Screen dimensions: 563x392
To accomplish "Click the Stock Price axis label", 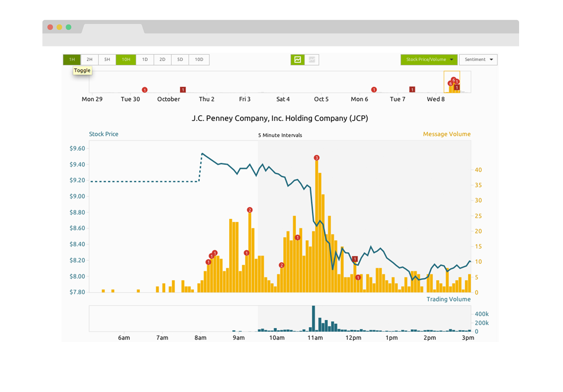I will click(x=104, y=134).
